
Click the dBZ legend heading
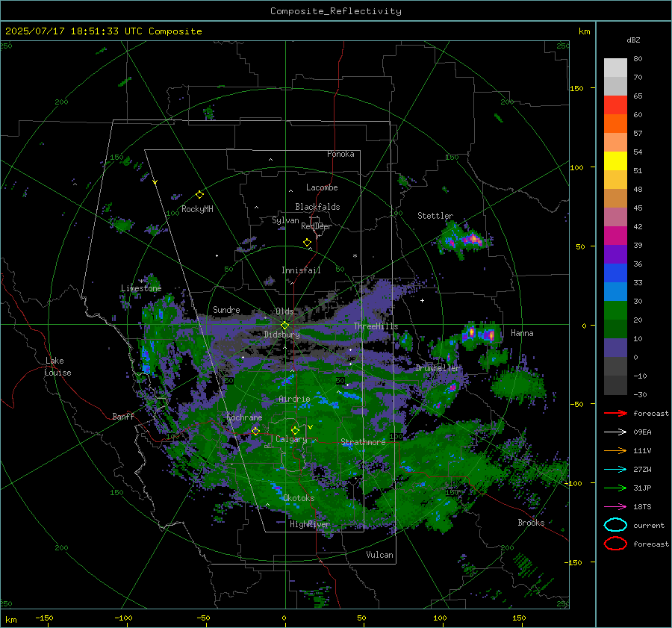633,40
